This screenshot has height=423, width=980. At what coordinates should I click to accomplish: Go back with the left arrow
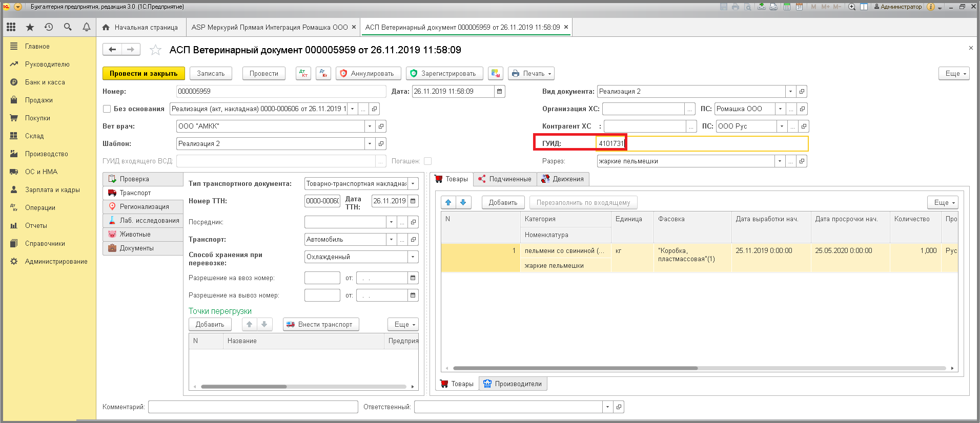pyautogui.click(x=112, y=49)
